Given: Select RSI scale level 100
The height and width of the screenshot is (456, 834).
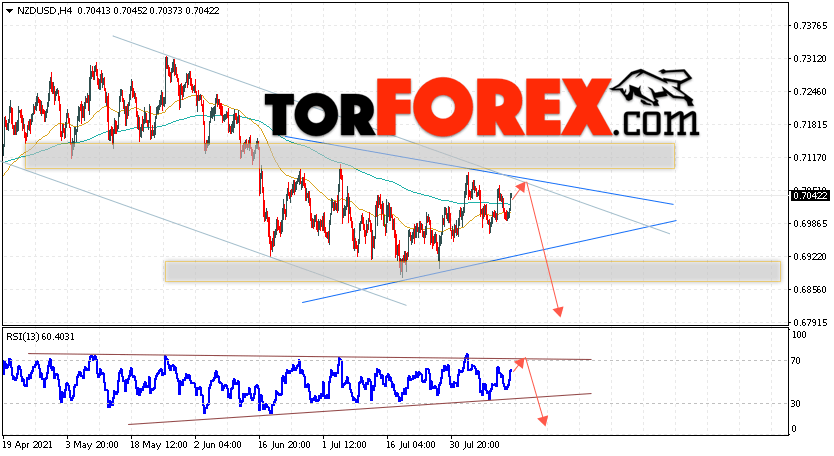Looking at the screenshot, I should tap(799, 335).
